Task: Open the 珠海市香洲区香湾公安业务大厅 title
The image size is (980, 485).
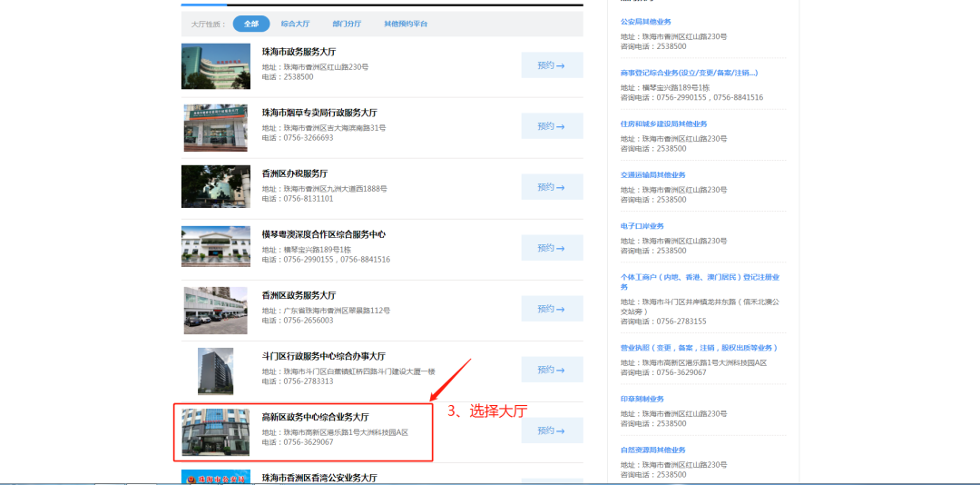Action: pos(319,478)
